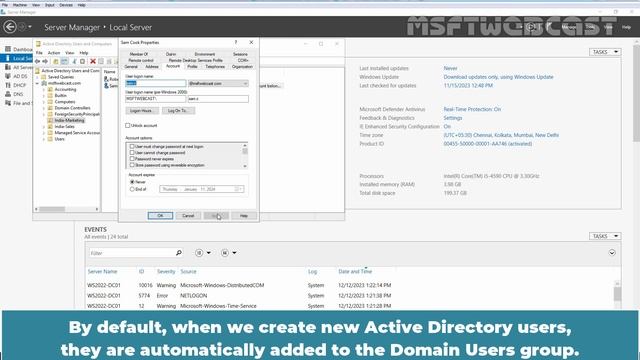Select the End of account expires radio
The height and width of the screenshot is (360, 640).
(x=132, y=189)
